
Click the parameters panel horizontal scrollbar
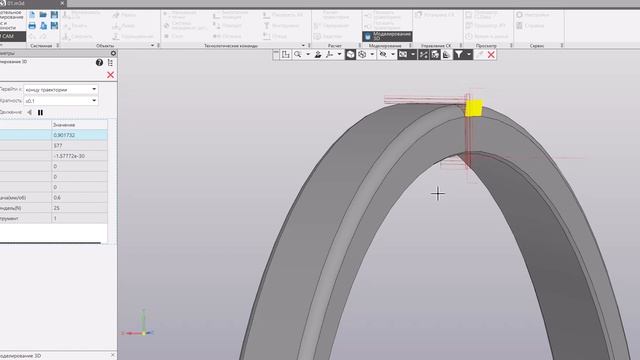click(50, 243)
